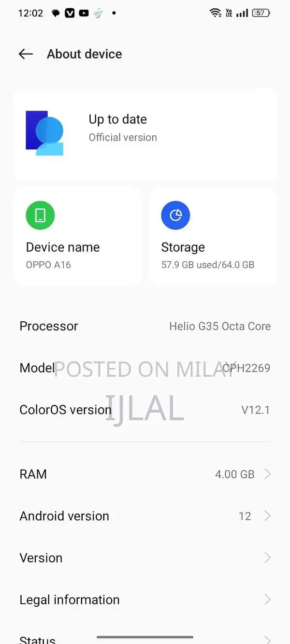
Task: Tap the TikTok notification icon
Action: point(97,13)
